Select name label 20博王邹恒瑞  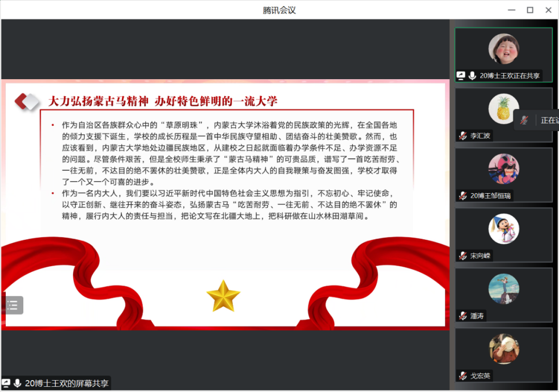[x=491, y=196]
